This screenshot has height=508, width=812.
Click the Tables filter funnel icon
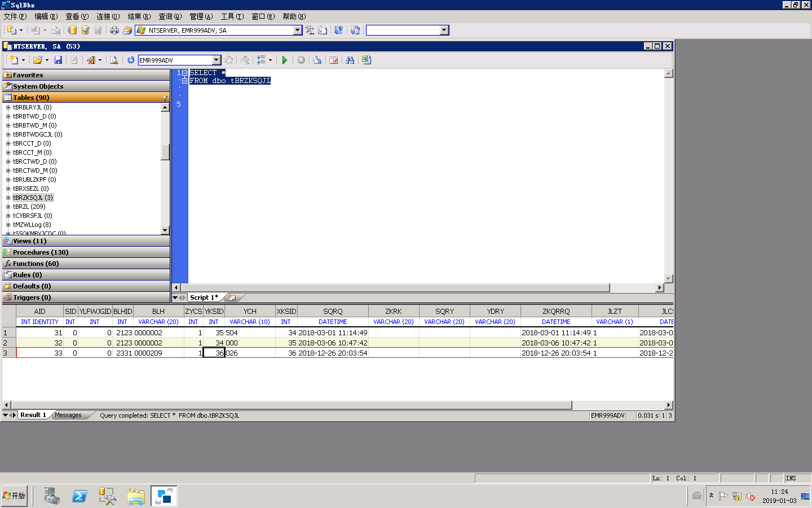coord(165,98)
